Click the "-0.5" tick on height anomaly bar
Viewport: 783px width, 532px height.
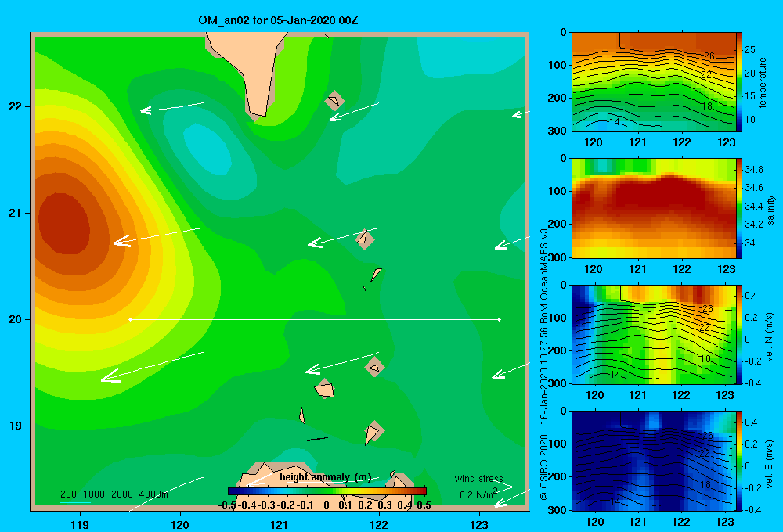point(227,505)
